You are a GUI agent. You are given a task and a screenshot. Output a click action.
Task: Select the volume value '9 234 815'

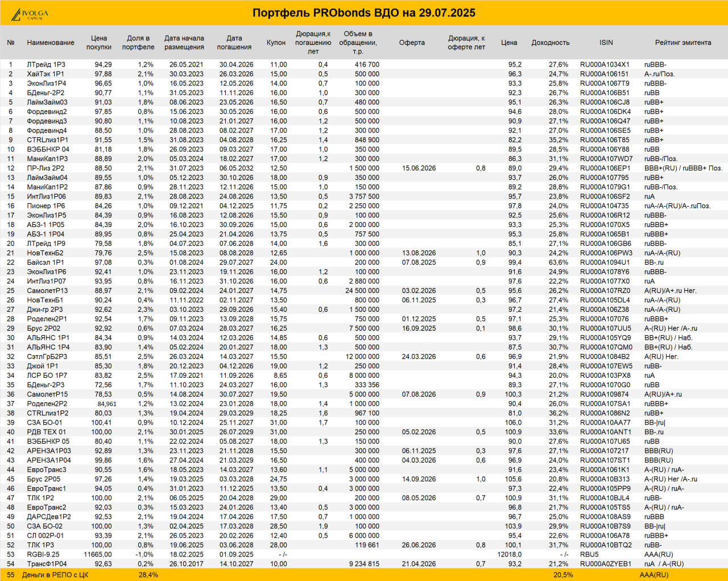click(365, 564)
